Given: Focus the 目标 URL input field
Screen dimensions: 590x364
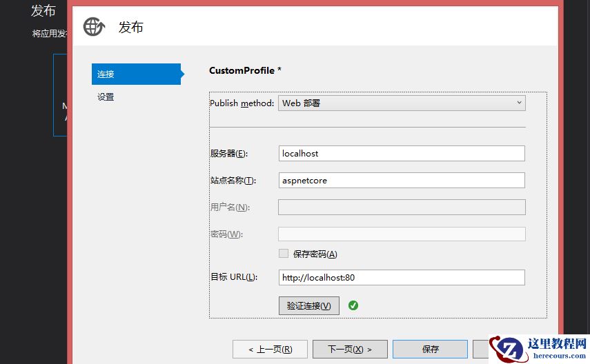Looking at the screenshot, I should click(402, 277).
